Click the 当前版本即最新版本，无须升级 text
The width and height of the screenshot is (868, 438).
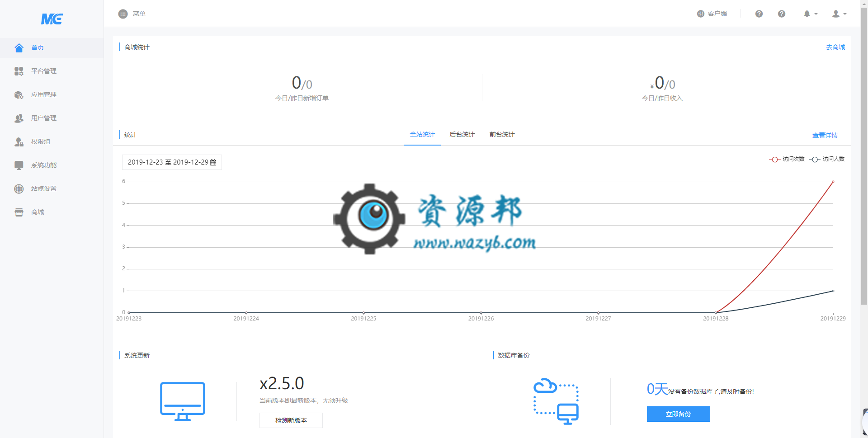tap(304, 400)
